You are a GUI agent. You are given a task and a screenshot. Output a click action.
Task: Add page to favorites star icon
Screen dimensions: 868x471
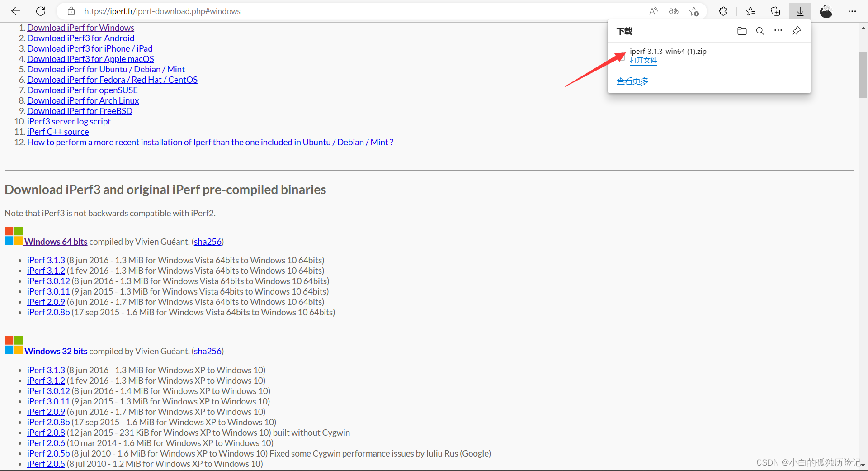694,11
